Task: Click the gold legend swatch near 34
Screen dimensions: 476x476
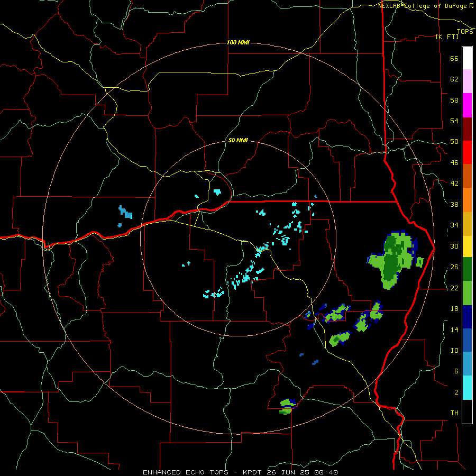Action: tap(467, 224)
